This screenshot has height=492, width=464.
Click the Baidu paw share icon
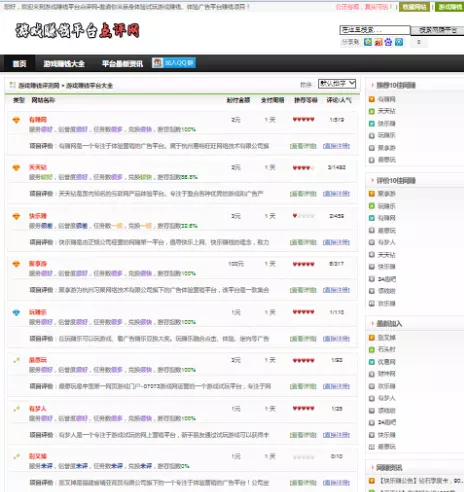[x=388, y=42]
